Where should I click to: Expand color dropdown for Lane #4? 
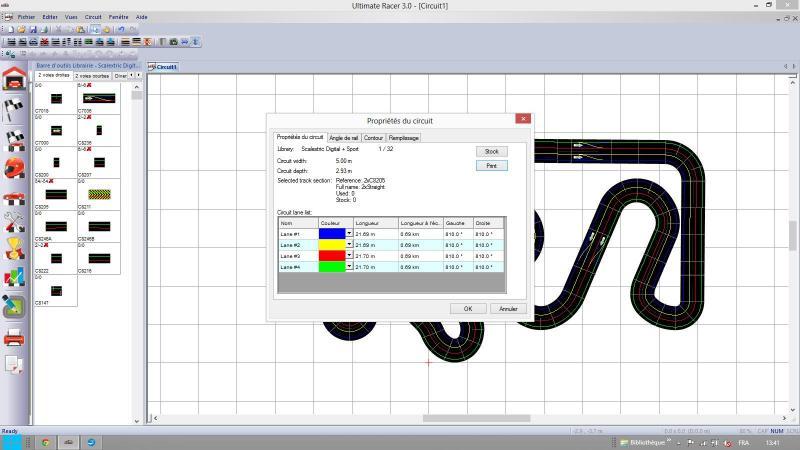(349, 268)
